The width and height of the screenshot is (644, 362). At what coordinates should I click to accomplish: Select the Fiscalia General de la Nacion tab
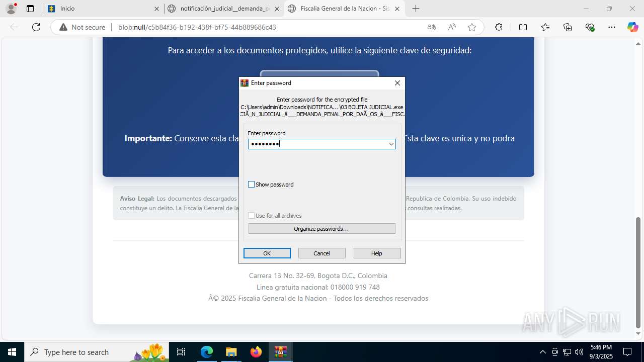[x=344, y=9]
